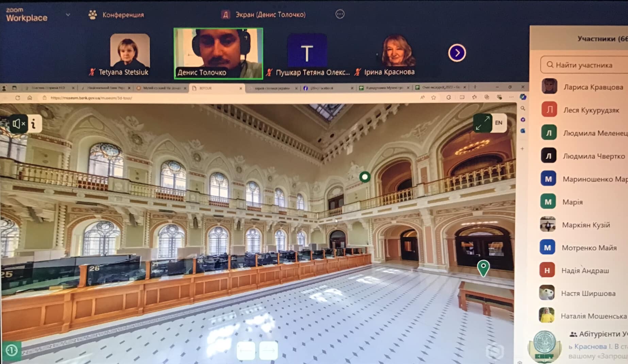Open the tour info icon

point(34,124)
